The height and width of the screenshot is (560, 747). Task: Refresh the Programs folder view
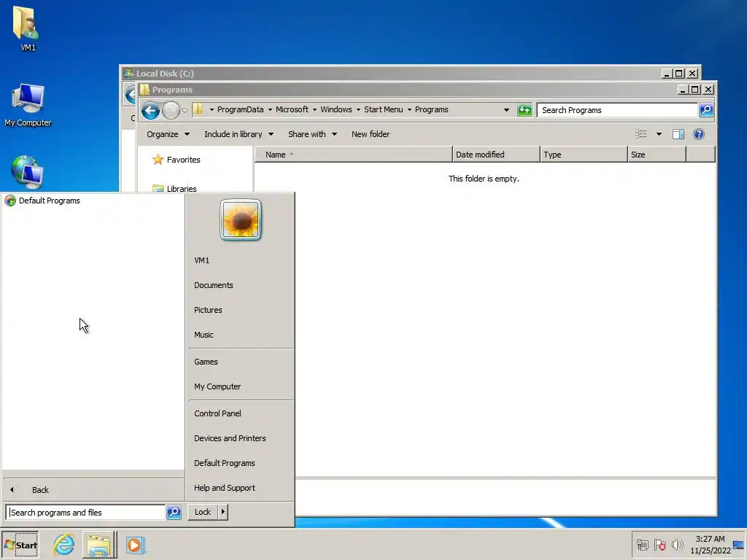[x=525, y=110]
